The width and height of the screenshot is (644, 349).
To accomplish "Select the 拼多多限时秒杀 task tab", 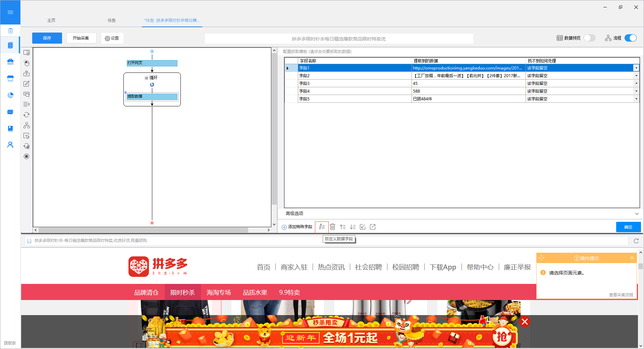I will [172, 20].
